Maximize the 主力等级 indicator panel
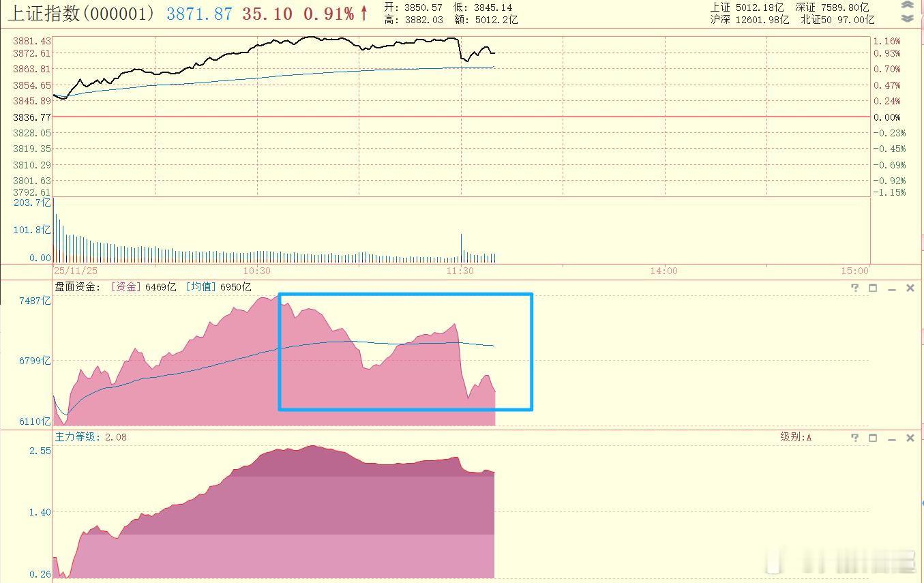Image resolution: width=924 pixels, height=583 pixels. point(873,438)
